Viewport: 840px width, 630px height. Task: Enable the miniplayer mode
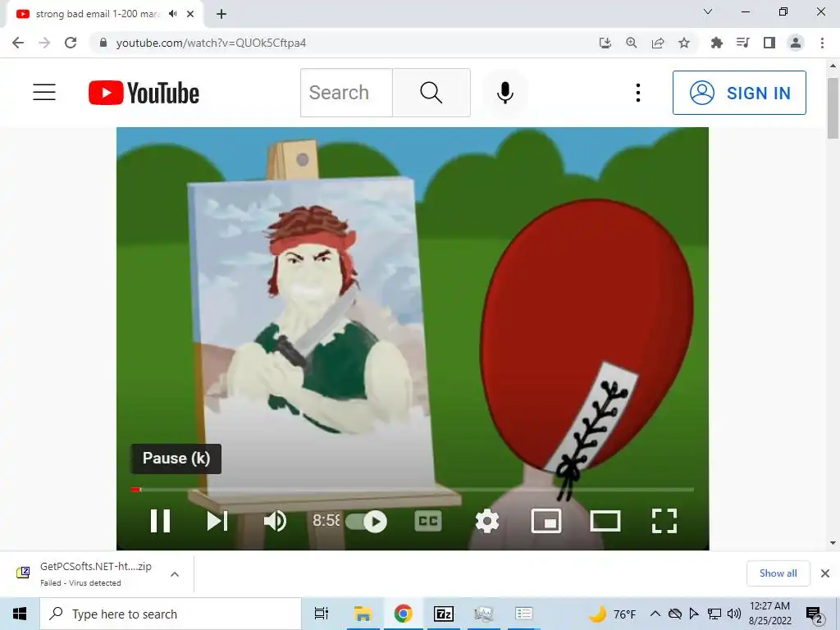(546, 521)
